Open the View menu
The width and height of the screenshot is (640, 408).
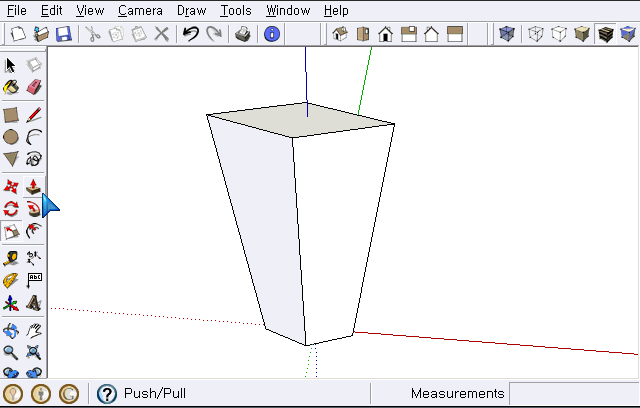[90, 10]
